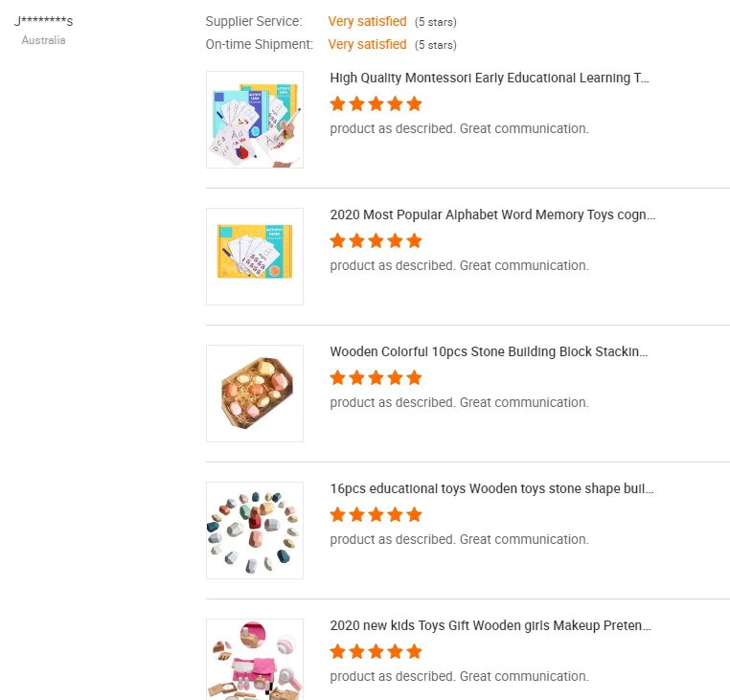730x700 pixels.
Task: Click reviewer name J********s
Action: pos(44,21)
